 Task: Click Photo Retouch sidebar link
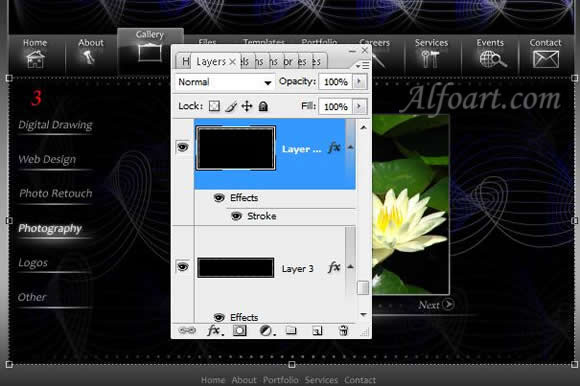tap(55, 193)
